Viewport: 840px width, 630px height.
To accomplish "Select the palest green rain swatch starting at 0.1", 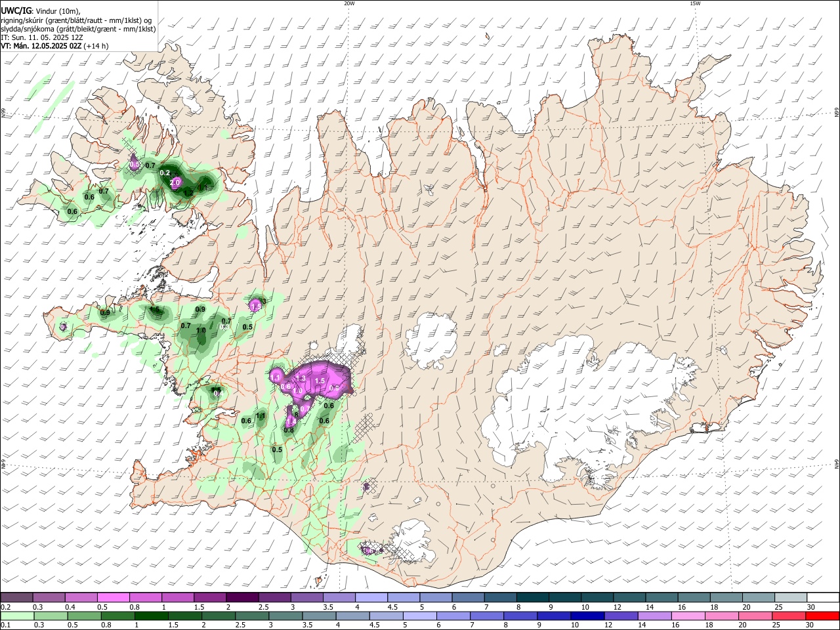I will point(17,616).
